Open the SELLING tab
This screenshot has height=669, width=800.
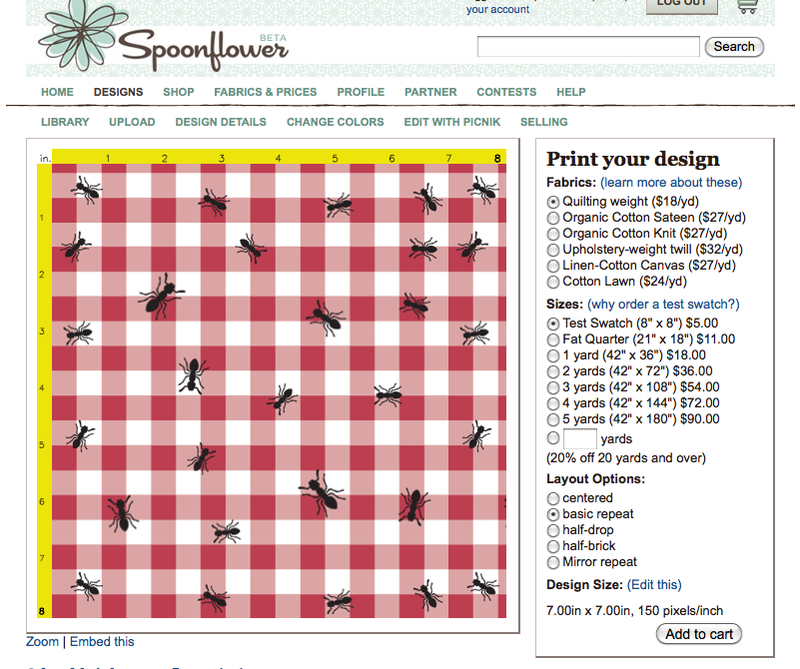[x=544, y=122]
